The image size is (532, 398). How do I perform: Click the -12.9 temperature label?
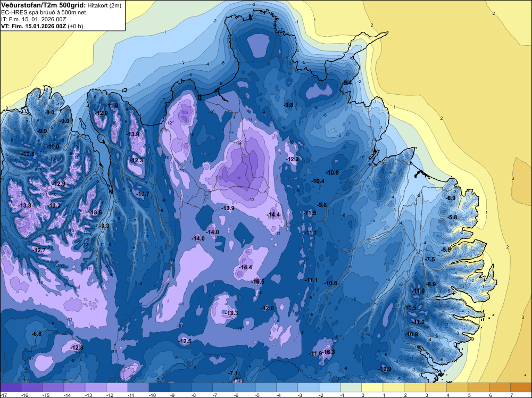[59, 184]
